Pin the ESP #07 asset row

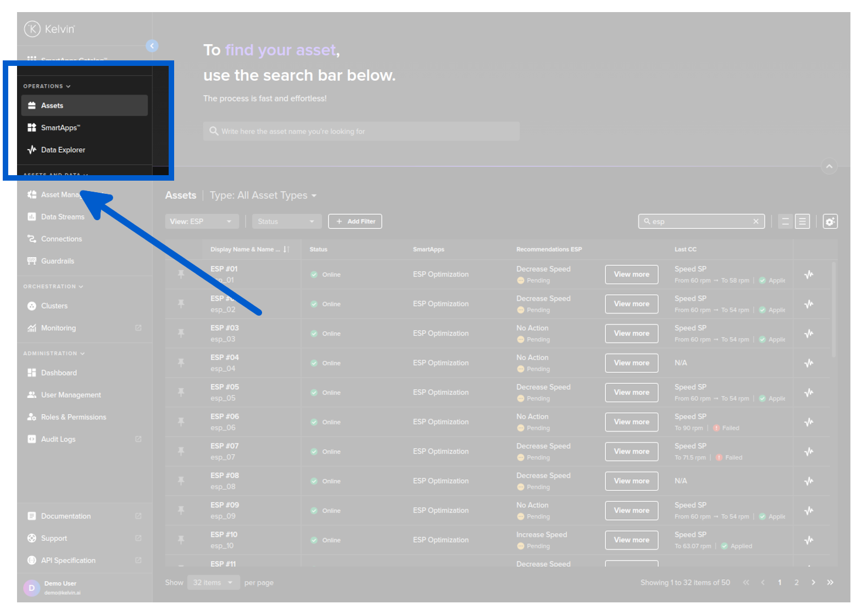click(181, 451)
